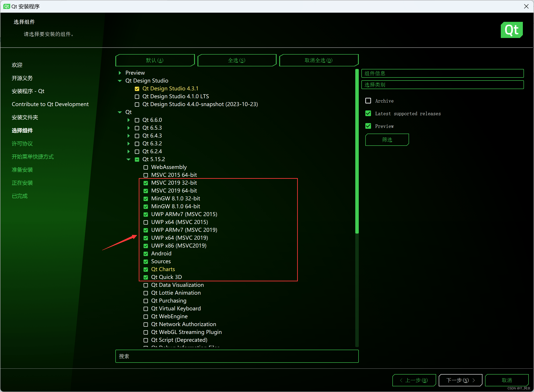Viewport: 534px width, 392px height.
Task: Check Qt Data Visualization
Action: 146,285
